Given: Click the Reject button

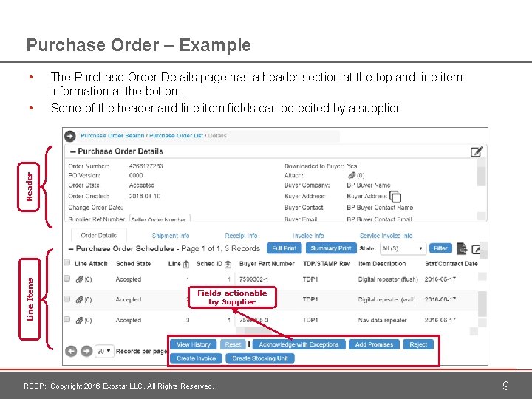Looking at the screenshot, I should point(418,345).
